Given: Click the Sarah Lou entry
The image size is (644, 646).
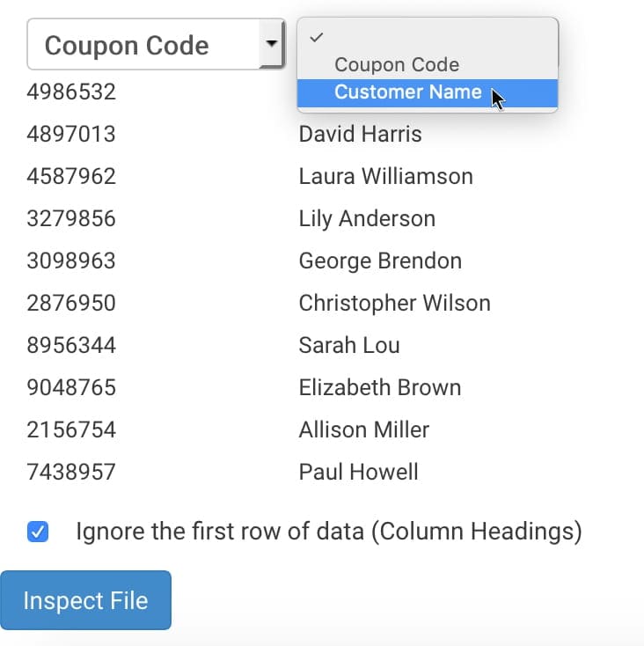Looking at the screenshot, I should click(349, 345).
